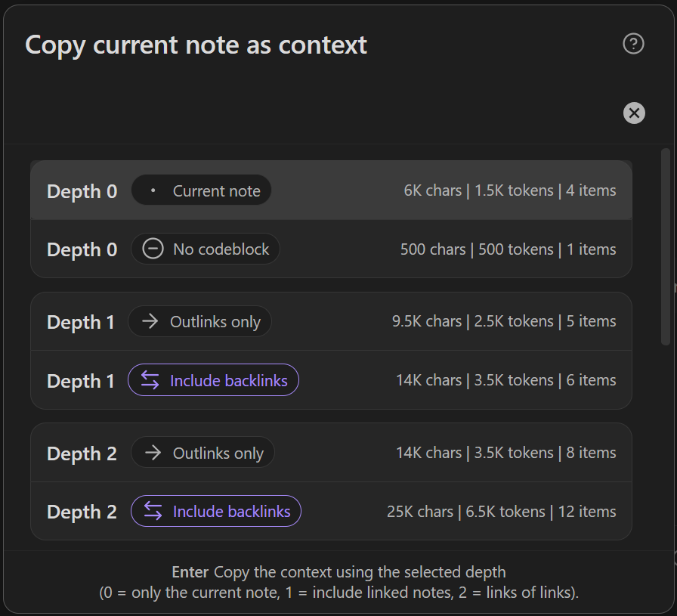Click the swap arrows icon in Depth 2 backlinks
Image resolution: width=677 pixels, height=616 pixels.
point(153,512)
